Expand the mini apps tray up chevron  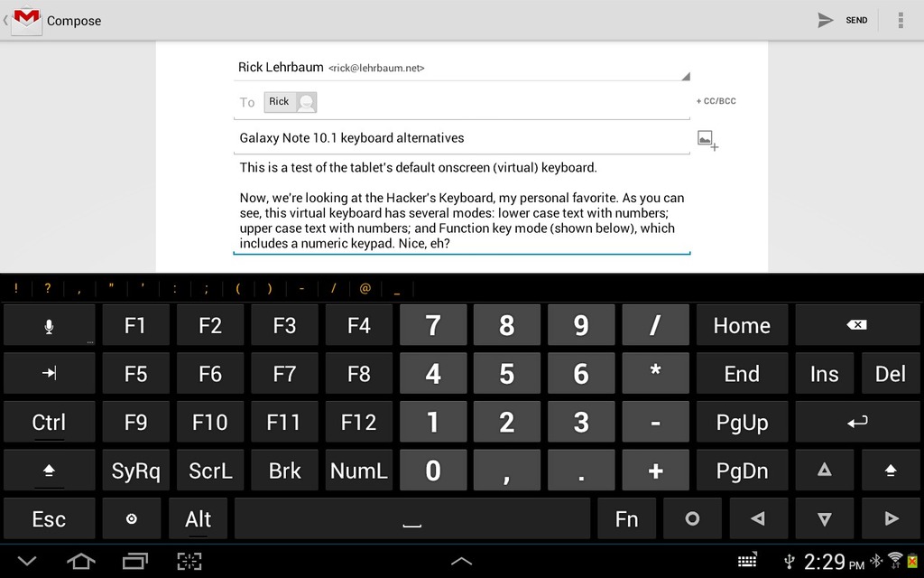461,561
